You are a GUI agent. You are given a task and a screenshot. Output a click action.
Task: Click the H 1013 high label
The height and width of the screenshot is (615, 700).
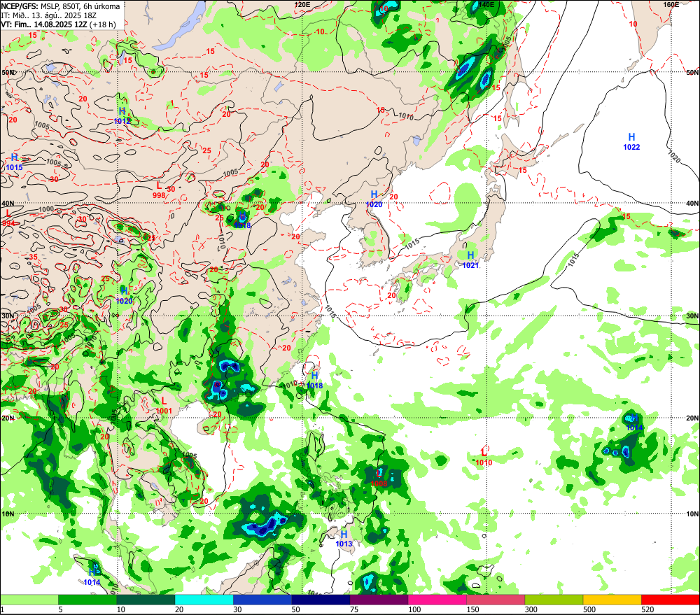(344, 538)
